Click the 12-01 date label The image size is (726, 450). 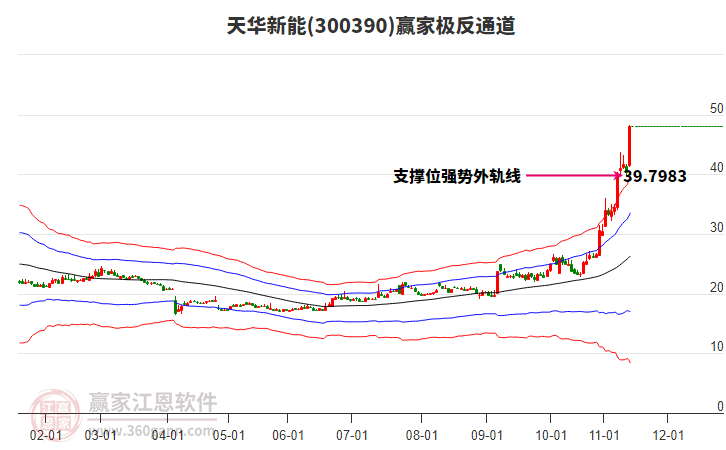[668, 435]
